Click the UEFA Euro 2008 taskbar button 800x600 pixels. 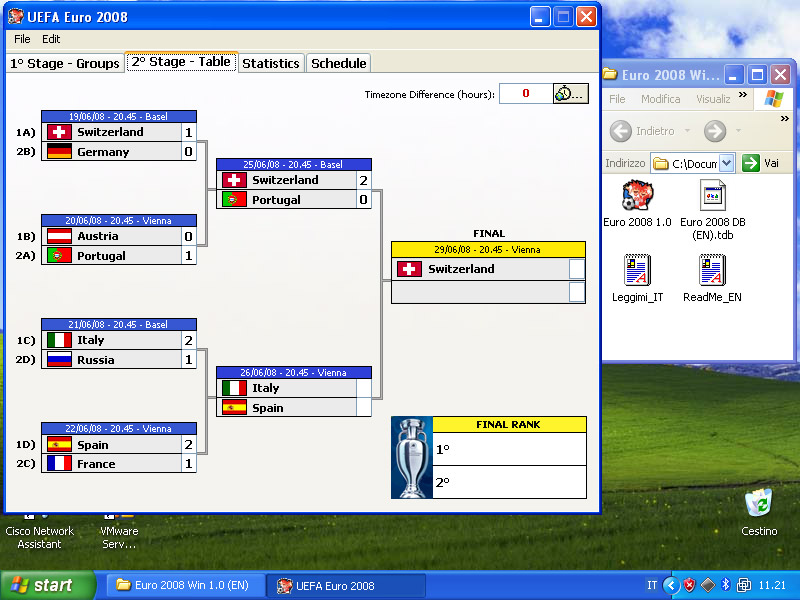coord(346,585)
